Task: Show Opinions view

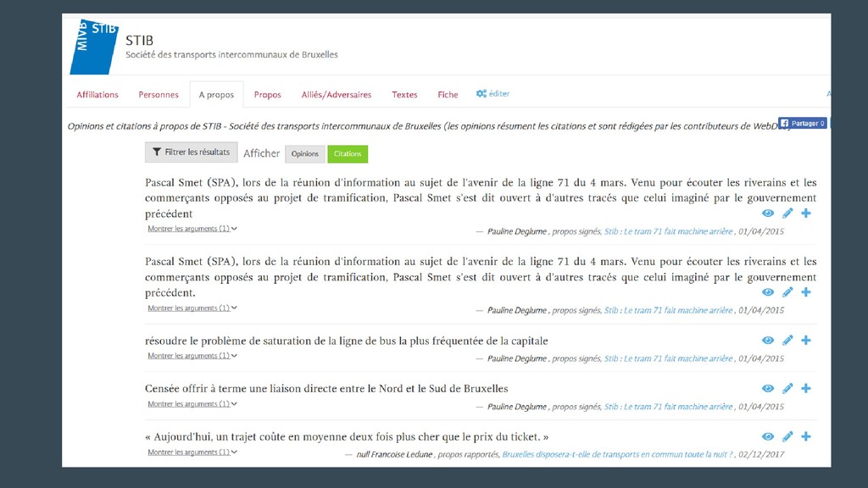Action: [305, 154]
